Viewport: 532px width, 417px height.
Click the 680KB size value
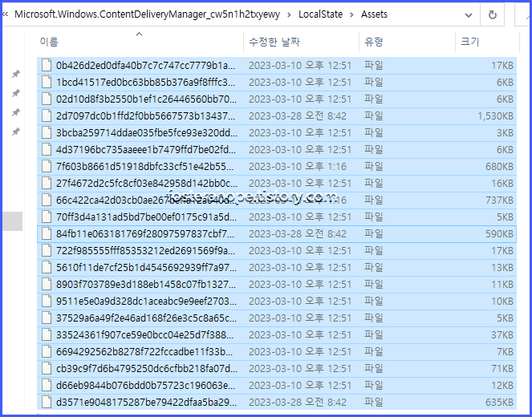click(x=499, y=167)
